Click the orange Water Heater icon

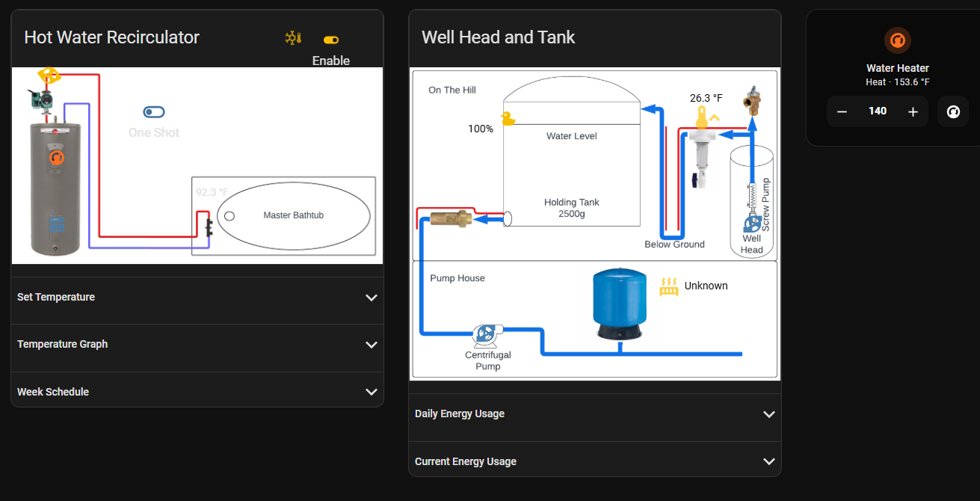coord(897,40)
